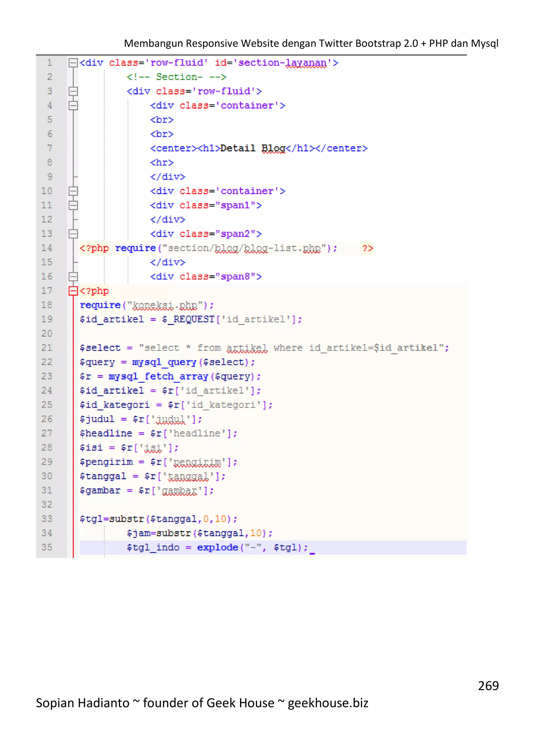Click the class='container' div on line 4
The image size is (535, 756).
(218, 105)
